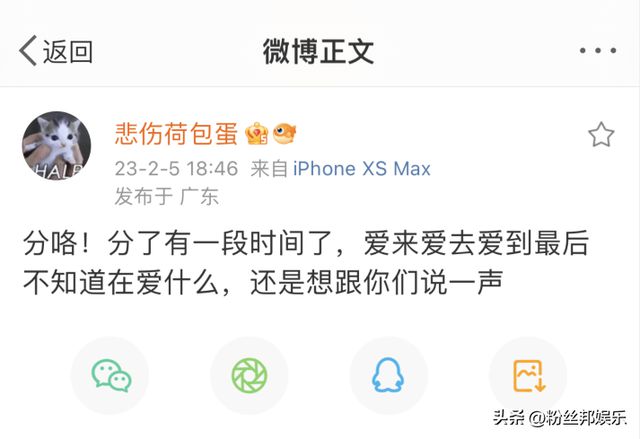Screen dimensions: 640x439
Task: Tap the post timestamp 23-2-5 18:46
Action: [x=176, y=169]
